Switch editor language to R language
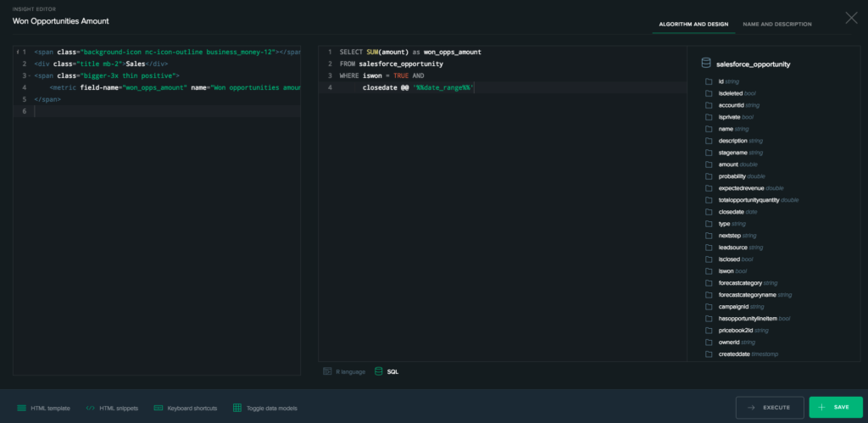Viewport: 868px width, 423px height. click(x=344, y=371)
